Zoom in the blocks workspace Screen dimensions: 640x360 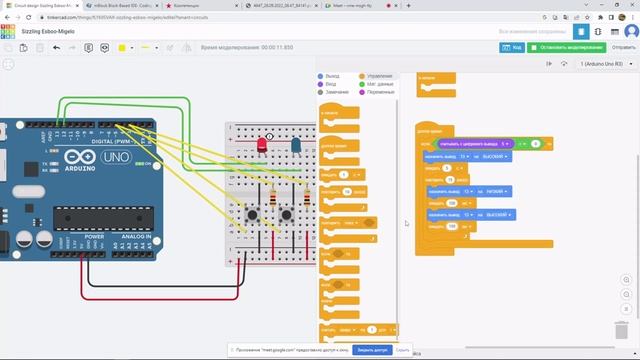pos(626,280)
